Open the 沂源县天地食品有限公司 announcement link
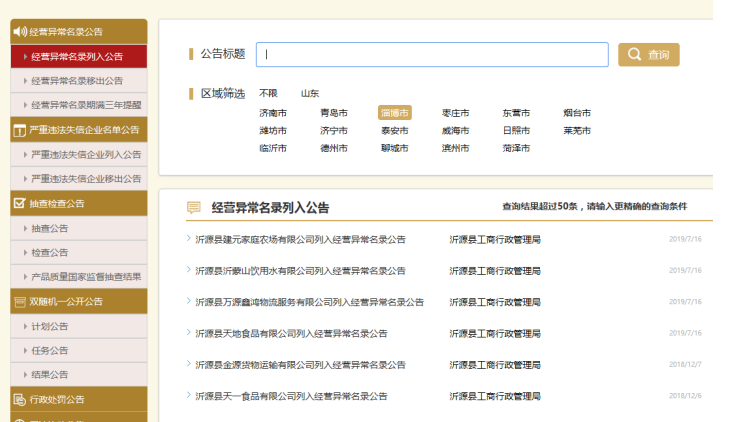The width and height of the screenshot is (736, 422). click(291, 333)
